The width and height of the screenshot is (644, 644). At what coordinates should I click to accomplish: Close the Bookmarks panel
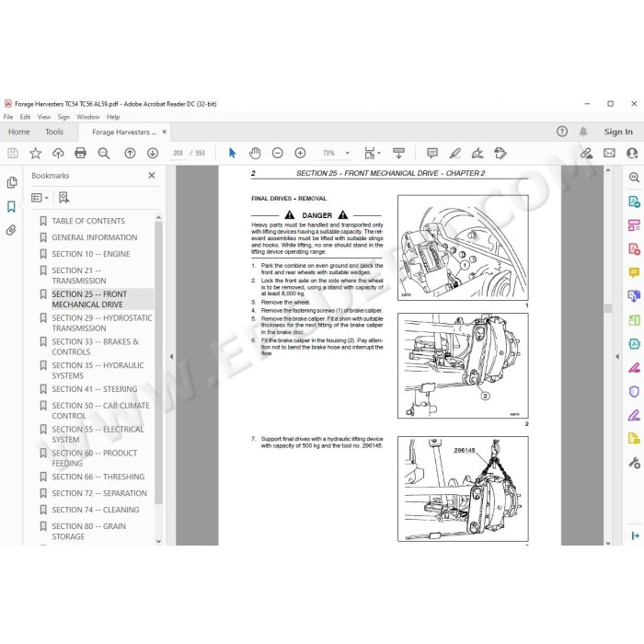tap(152, 176)
